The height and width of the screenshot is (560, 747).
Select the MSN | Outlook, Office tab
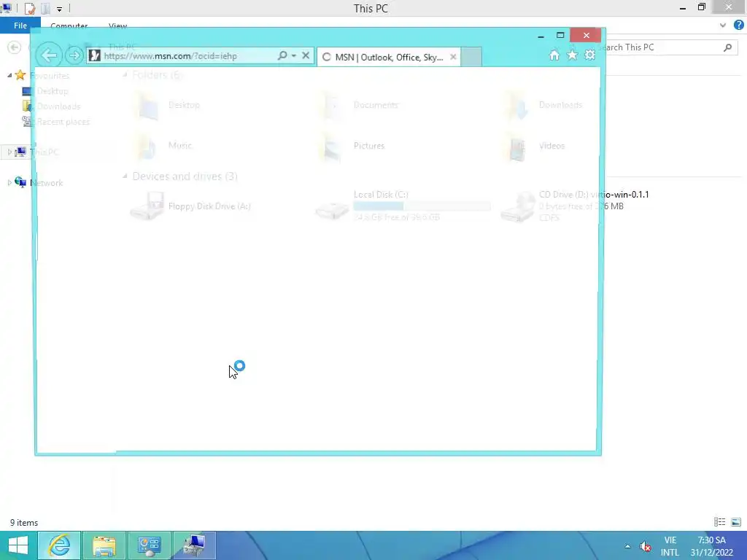tap(388, 57)
